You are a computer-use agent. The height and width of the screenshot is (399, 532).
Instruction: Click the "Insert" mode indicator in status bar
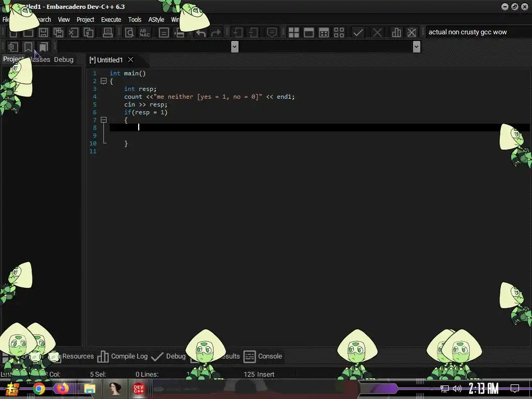pos(265,374)
